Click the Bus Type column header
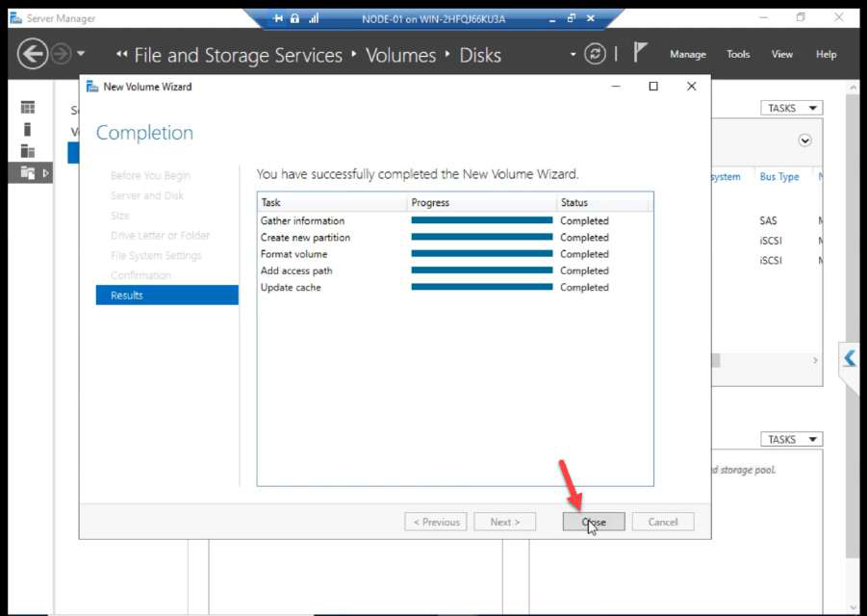Viewport: 867px width, 616px height. pyautogui.click(x=779, y=176)
